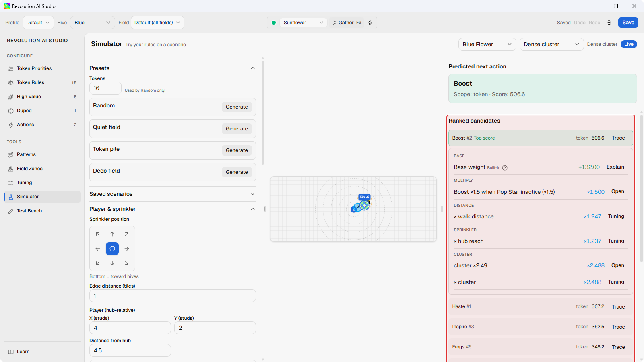Viewport: 644px width, 362px height.
Task: Open the Simulator page in sidebar
Action: click(42, 197)
